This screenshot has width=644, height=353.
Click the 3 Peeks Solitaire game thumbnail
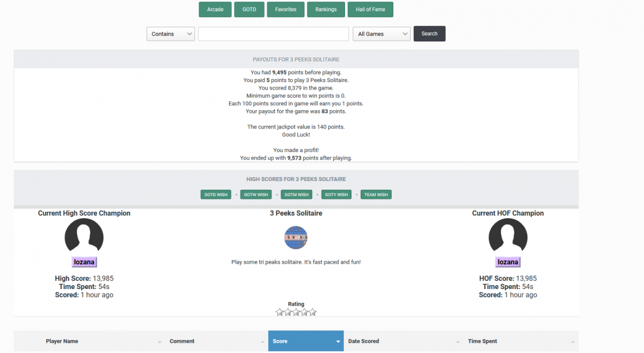296,237
